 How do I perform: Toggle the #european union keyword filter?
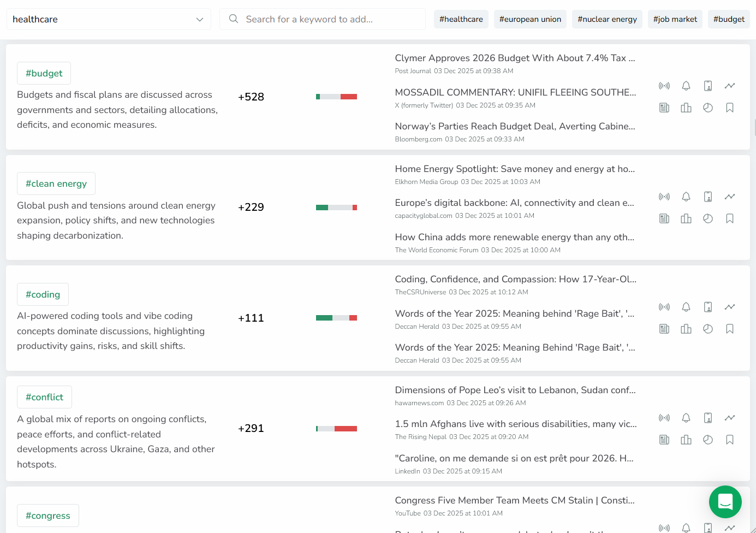click(x=530, y=19)
